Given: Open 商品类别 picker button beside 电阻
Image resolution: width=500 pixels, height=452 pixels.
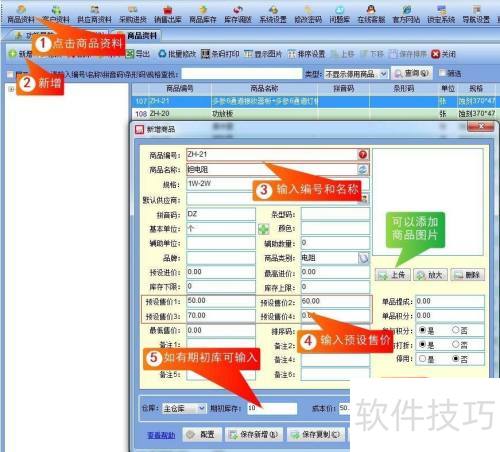Looking at the screenshot, I should click(364, 258).
